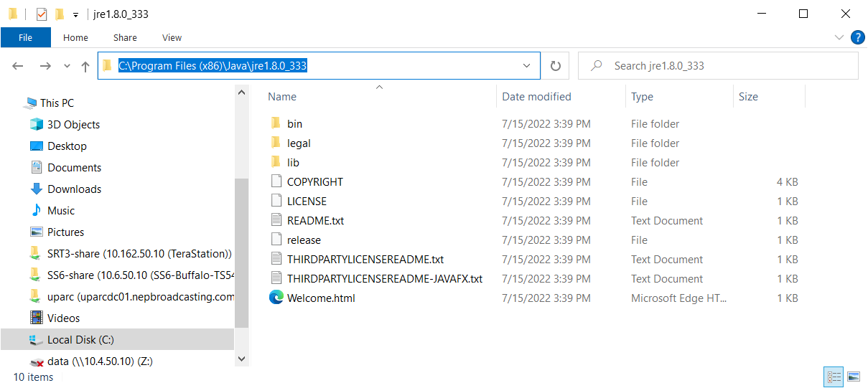Go up one folder level
The image size is (868, 388).
(x=85, y=66)
